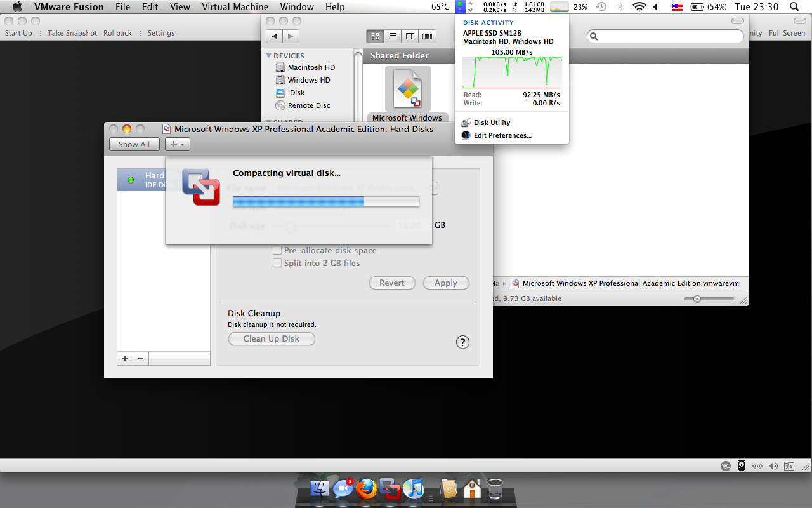Click the Apply button

[446, 283]
